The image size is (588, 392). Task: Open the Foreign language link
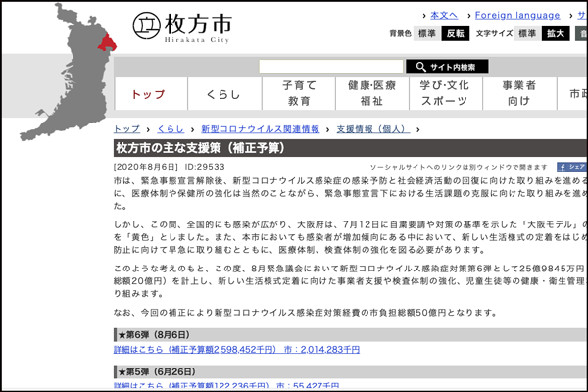coord(517,16)
